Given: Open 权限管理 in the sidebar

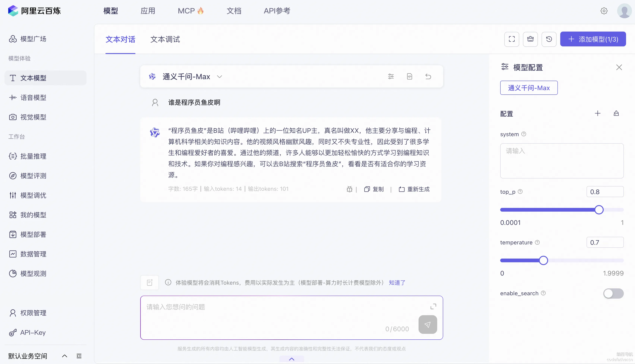Looking at the screenshot, I should [45, 313].
